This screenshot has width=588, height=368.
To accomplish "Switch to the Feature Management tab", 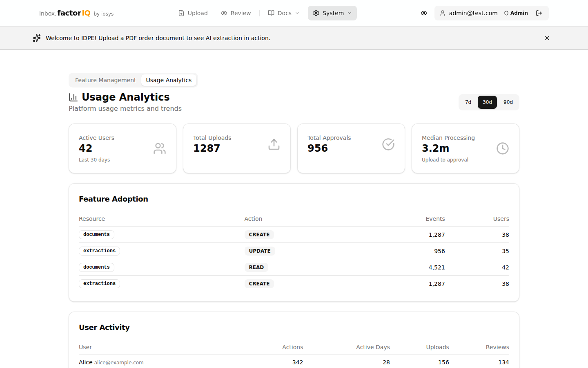I will (x=105, y=80).
